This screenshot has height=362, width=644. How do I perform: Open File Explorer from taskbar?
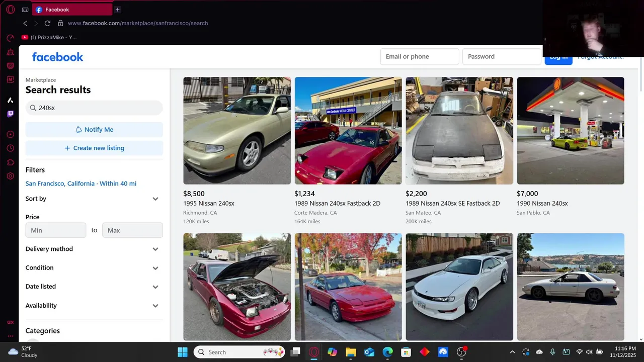(x=351, y=352)
